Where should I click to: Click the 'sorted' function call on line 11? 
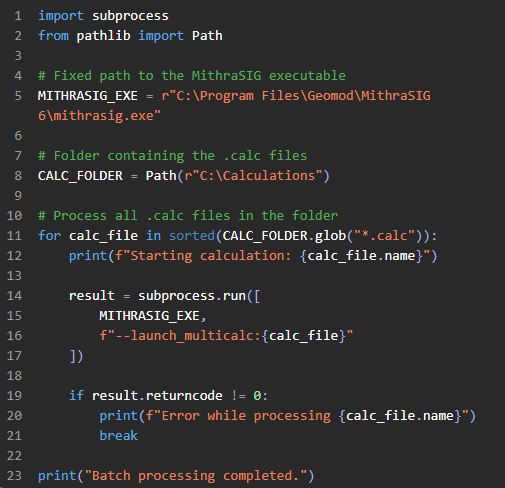pyautogui.click(x=192, y=236)
